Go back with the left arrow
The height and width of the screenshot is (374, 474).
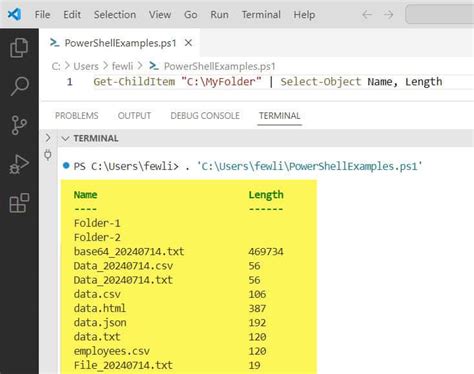click(x=367, y=15)
